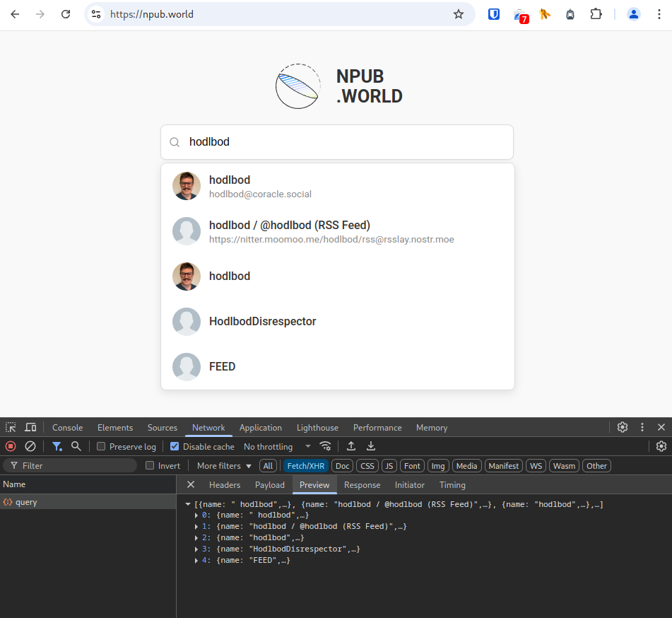This screenshot has width=672, height=618.
Task: Open the Extensions puzzle menu
Action: [596, 14]
